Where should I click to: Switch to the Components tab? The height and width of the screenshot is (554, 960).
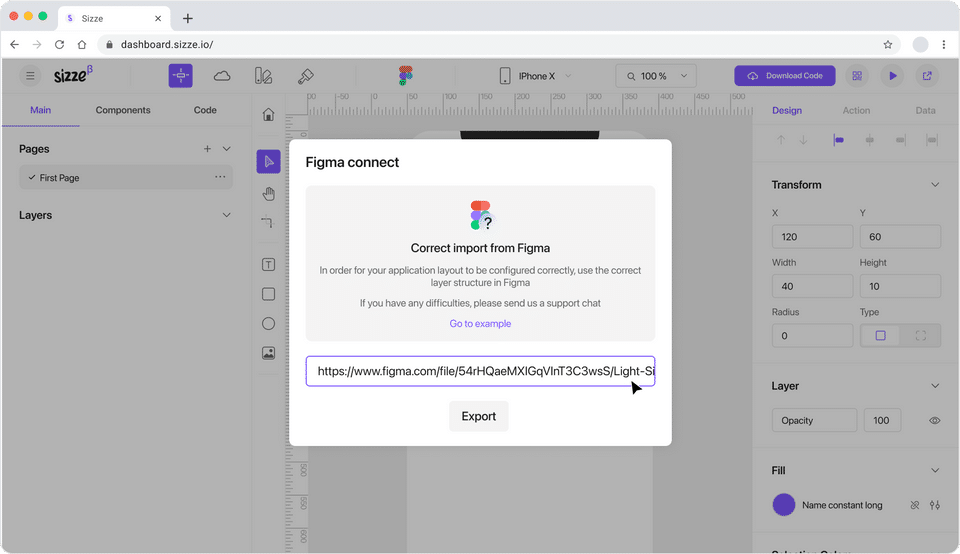click(x=122, y=110)
